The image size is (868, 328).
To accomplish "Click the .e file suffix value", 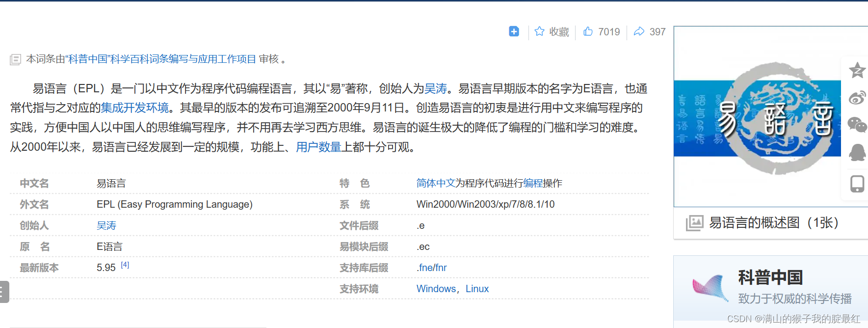I will [x=421, y=225].
